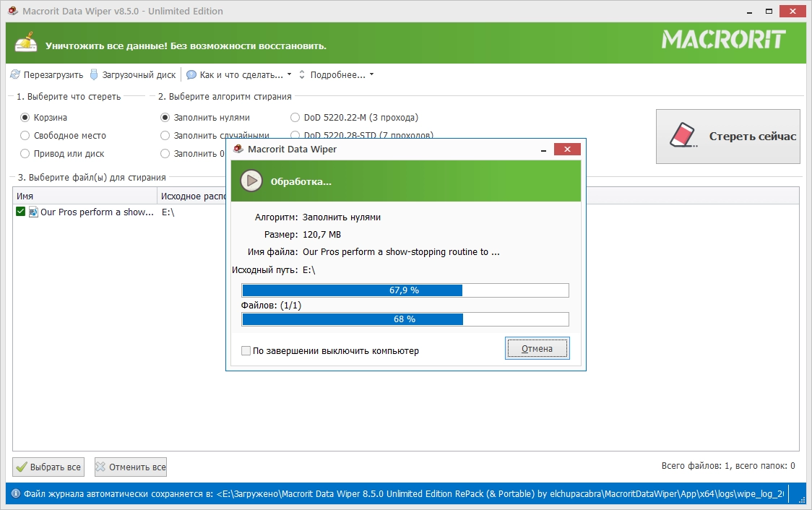Image resolution: width=812 pixels, height=510 pixels.
Task: Maximize the main Macrorit window
Action: click(769, 11)
